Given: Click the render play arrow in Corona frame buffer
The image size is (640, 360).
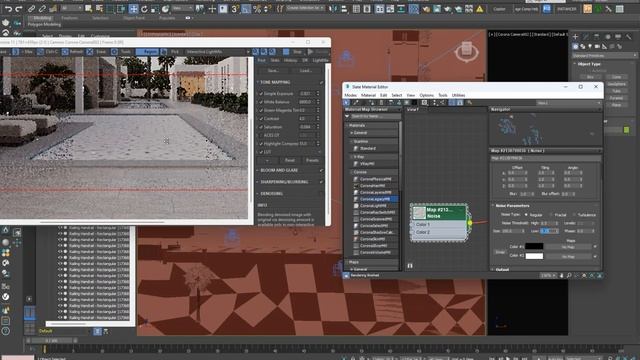Looking at the screenshot, I should pos(311,52).
